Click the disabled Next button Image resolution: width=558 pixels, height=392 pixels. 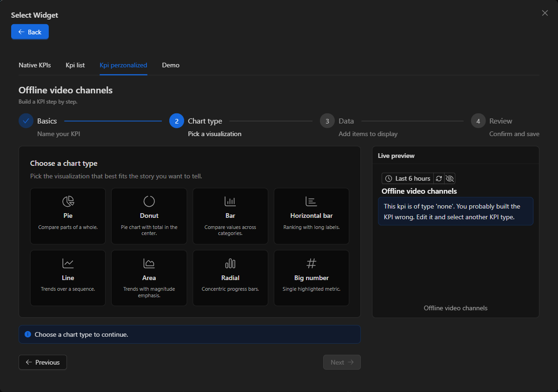click(x=342, y=362)
